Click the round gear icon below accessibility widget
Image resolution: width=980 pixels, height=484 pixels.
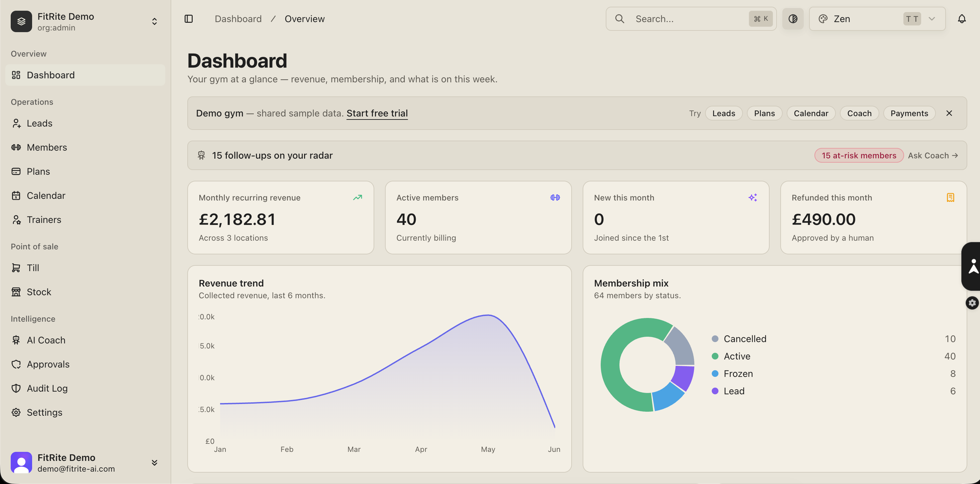coord(972,303)
